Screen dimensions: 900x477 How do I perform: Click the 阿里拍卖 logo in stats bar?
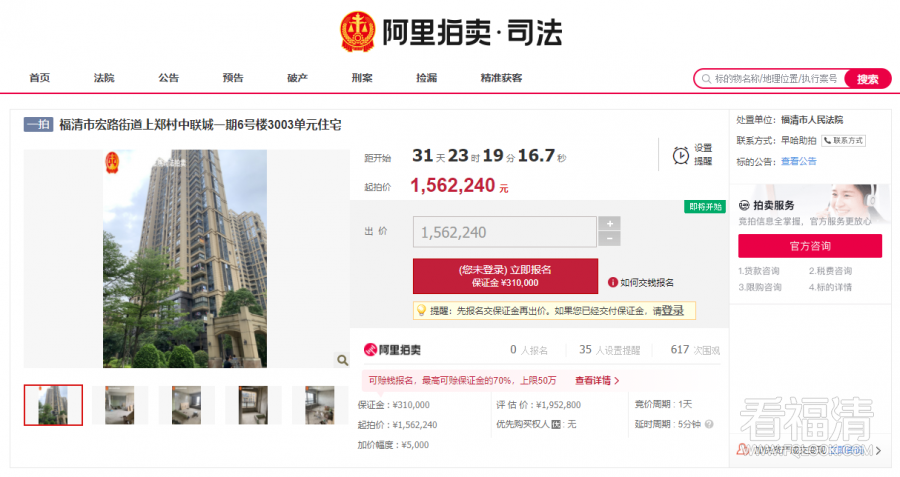click(392, 350)
